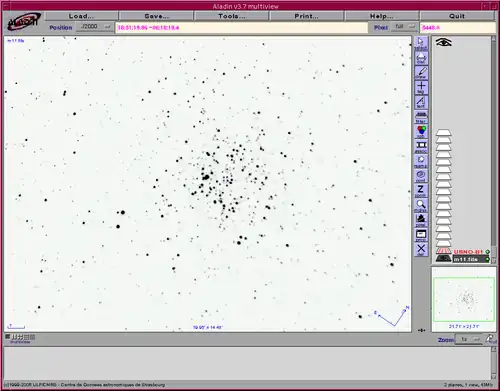Open the filter tool icon
This screenshot has height=391, width=500.
[x=421, y=116]
